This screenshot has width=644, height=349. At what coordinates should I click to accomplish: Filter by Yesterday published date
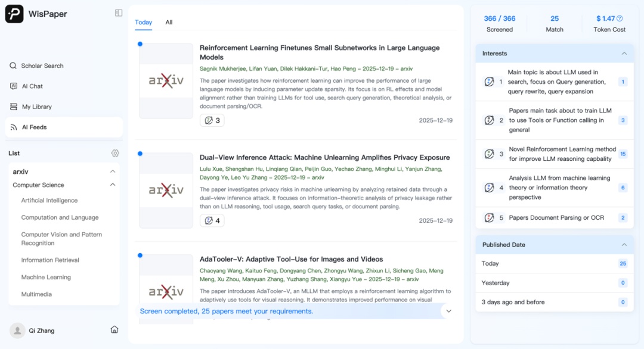coord(555,283)
